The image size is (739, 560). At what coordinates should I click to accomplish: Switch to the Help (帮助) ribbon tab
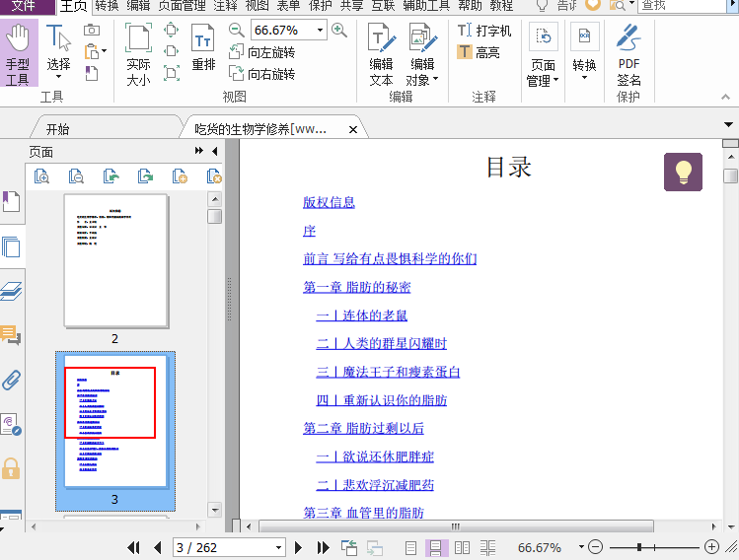click(471, 6)
